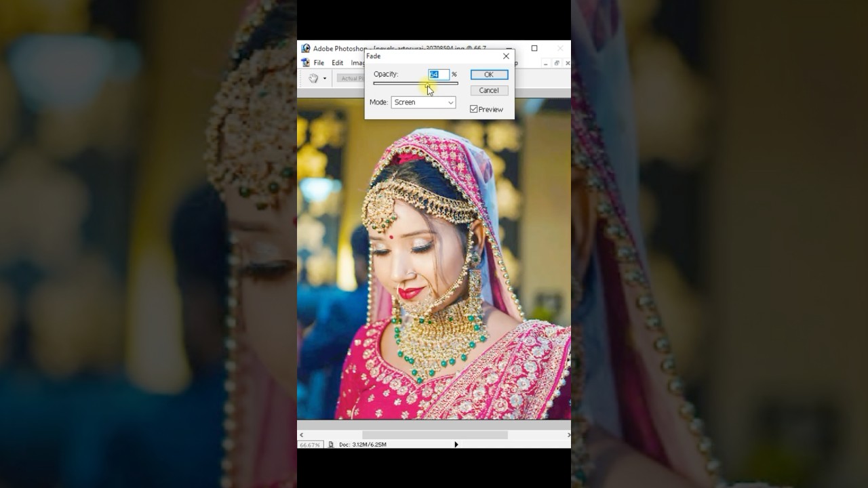This screenshot has width=868, height=488.
Task: Click OK in the Fade dialog
Action: coord(489,75)
